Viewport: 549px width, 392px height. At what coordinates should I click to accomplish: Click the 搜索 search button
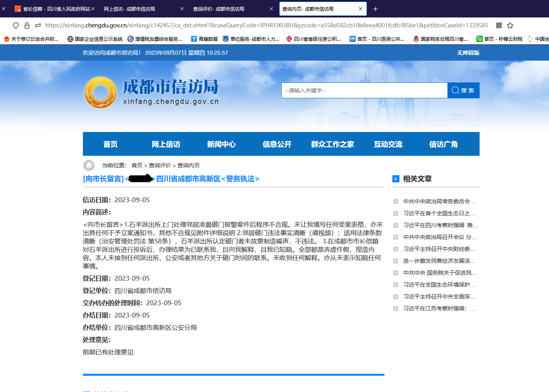click(463, 90)
